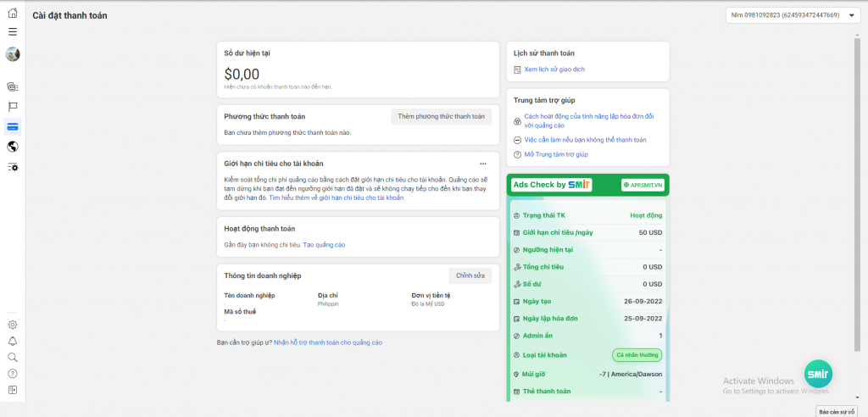Toggle the sidebar expand panel icon
Screen dimensions: 868x417
point(13,390)
